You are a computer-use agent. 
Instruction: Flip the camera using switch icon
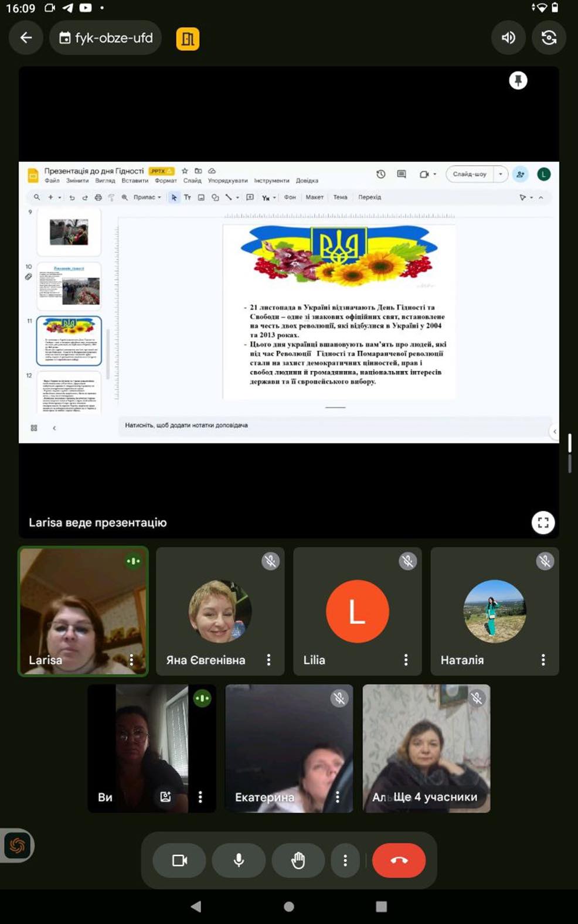tap(549, 38)
